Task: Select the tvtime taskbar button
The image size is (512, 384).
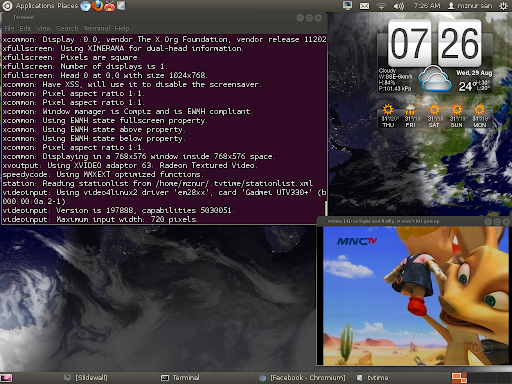Action: point(372,378)
